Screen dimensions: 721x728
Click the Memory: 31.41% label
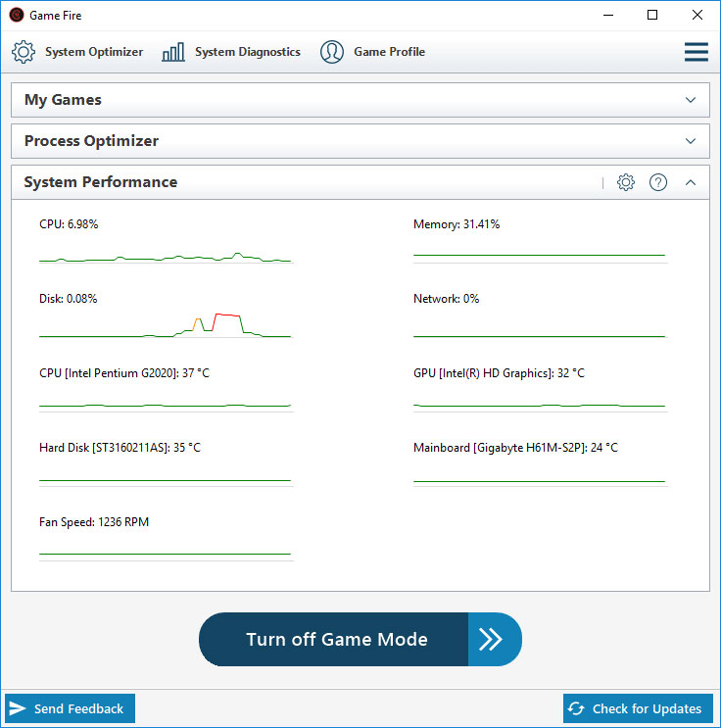pyautogui.click(x=457, y=224)
